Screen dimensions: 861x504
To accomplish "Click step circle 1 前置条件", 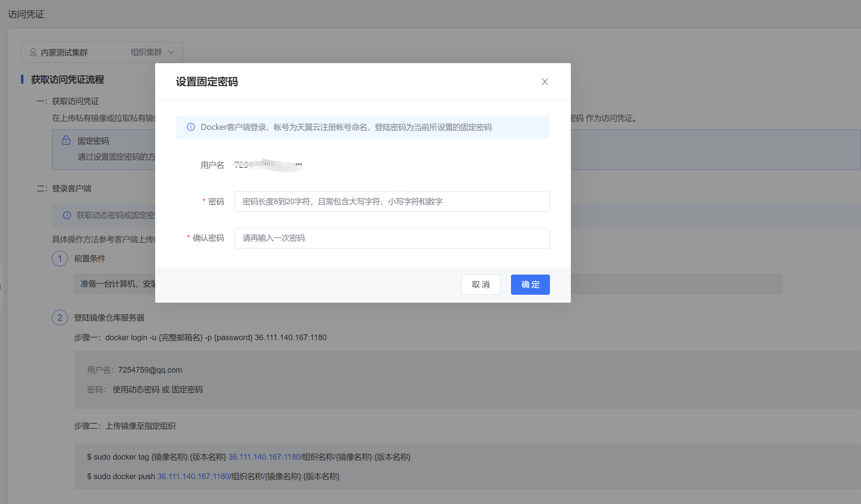I will pyautogui.click(x=60, y=258).
